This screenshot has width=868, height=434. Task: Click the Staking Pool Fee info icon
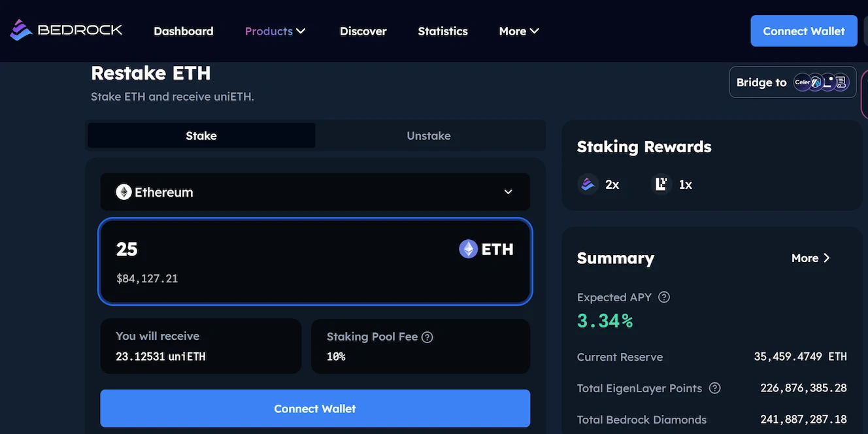[427, 337]
